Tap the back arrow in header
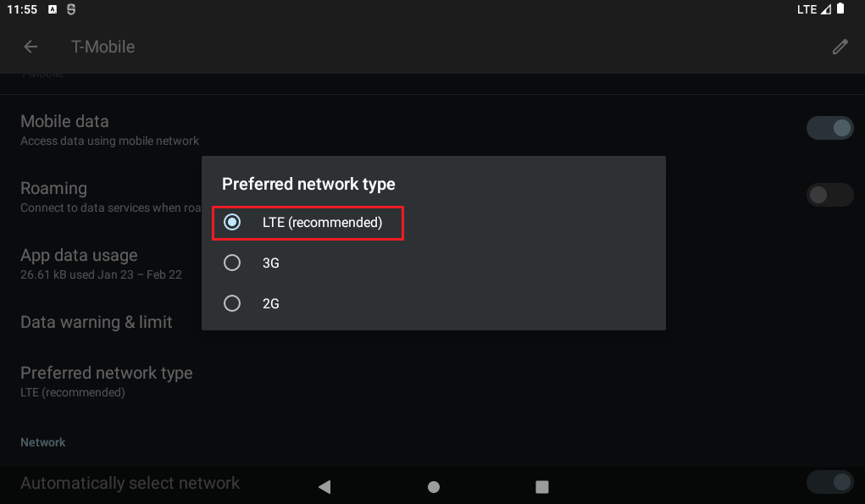The width and height of the screenshot is (865, 504). point(30,47)
